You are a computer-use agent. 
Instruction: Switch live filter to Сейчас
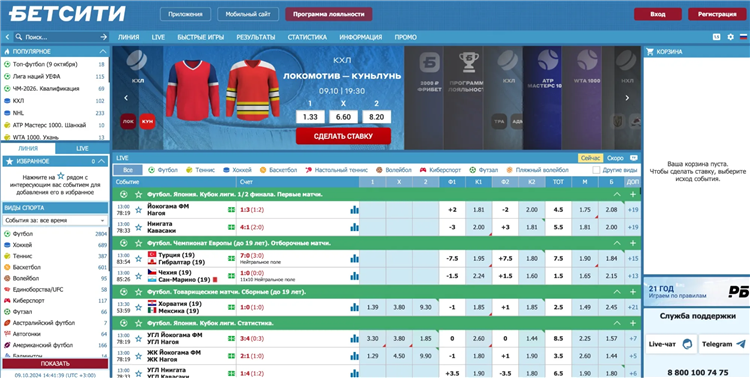590,158
